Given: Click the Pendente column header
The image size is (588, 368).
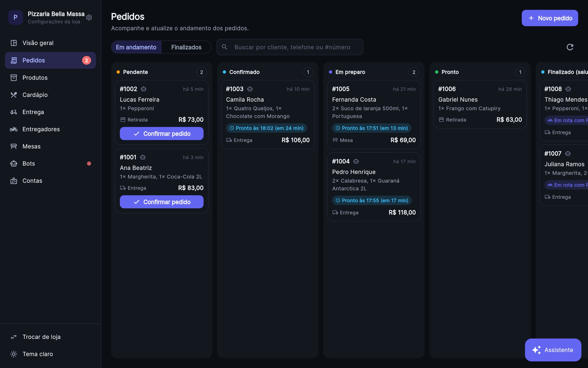Looking at the screenshot, I should [x=161, y=72].
